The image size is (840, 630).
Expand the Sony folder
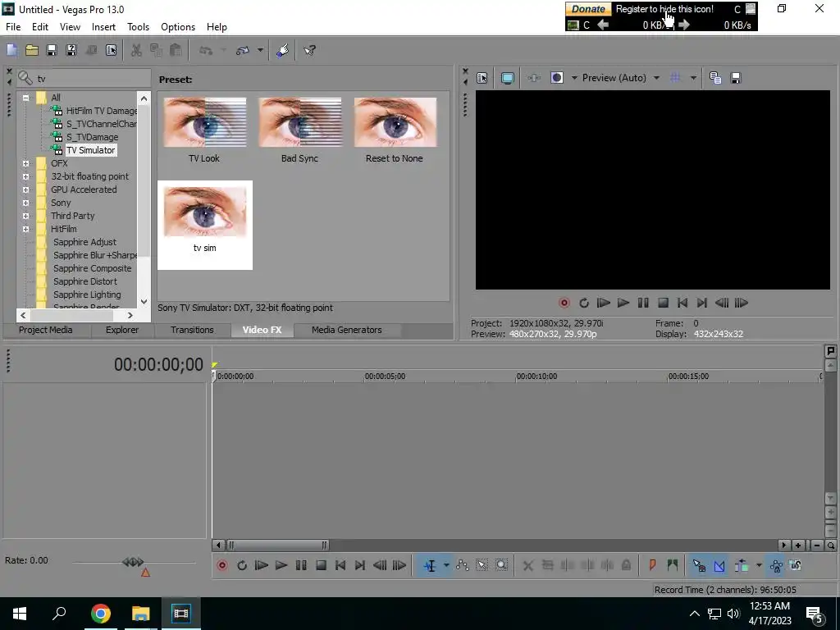[25, 203]
